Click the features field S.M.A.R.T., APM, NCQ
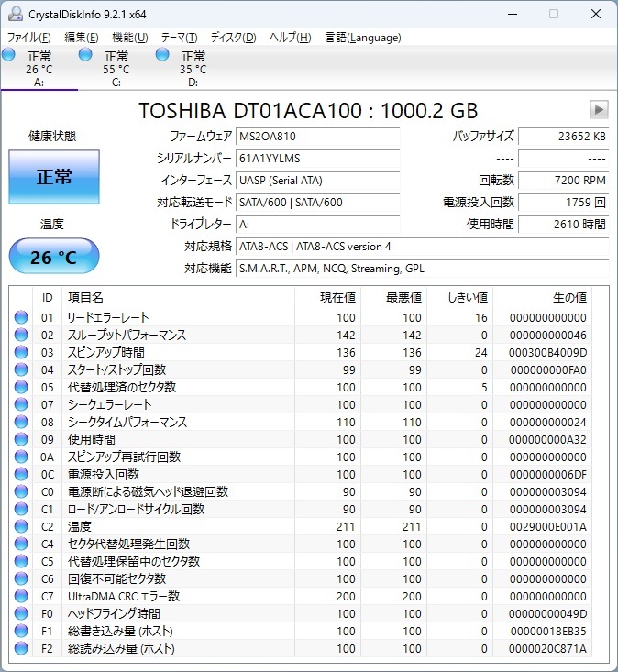The height and width of the screenshot is (672, 618). [x=422, y=269]
